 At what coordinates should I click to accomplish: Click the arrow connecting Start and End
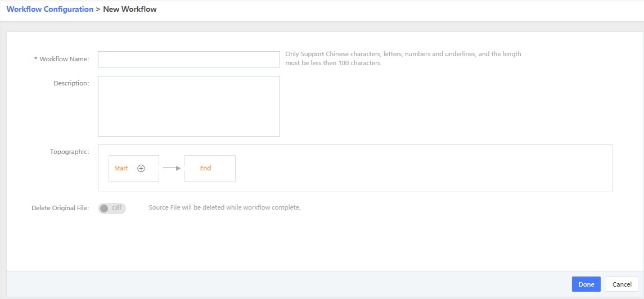[x=172, y=168]
